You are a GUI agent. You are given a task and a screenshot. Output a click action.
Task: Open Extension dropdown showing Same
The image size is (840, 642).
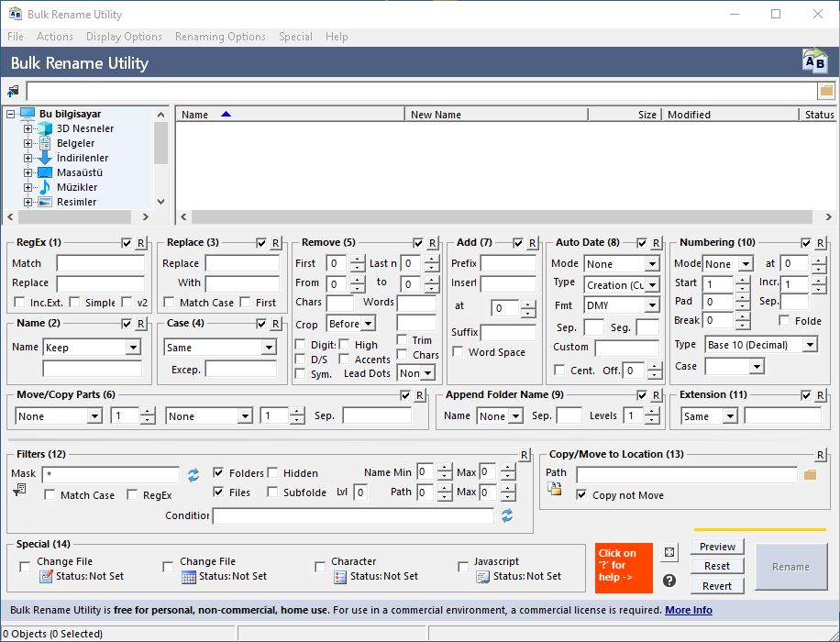pos(709,415)
